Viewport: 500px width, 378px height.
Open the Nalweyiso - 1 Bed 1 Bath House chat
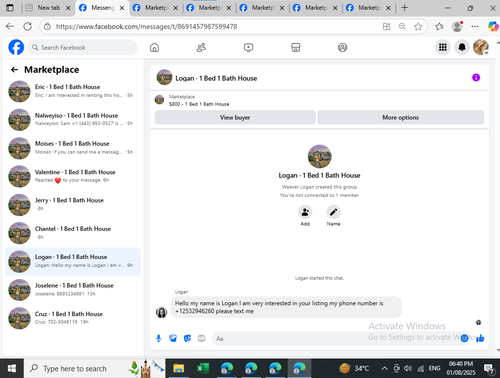(x=73, y=119)
